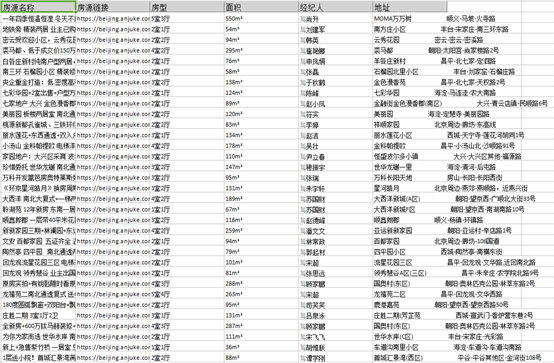Click the 面积 column header cell
Viewport: 554px width, 363px height.
(x=261, y=7)
